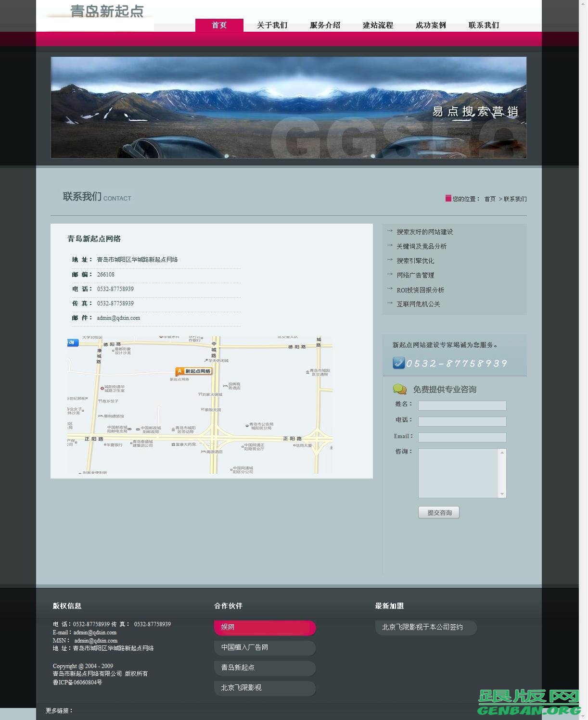Viewport: 588px width, 720px height.
Task: Click the chat bubble icon beside 免费提供专业咨询
Action: point(399,389)
